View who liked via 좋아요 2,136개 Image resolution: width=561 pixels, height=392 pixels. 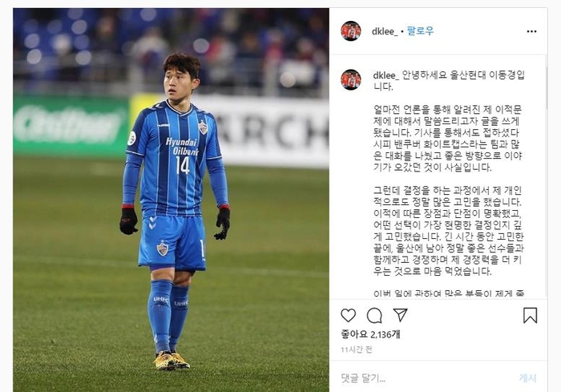click(x=370, y=334)
